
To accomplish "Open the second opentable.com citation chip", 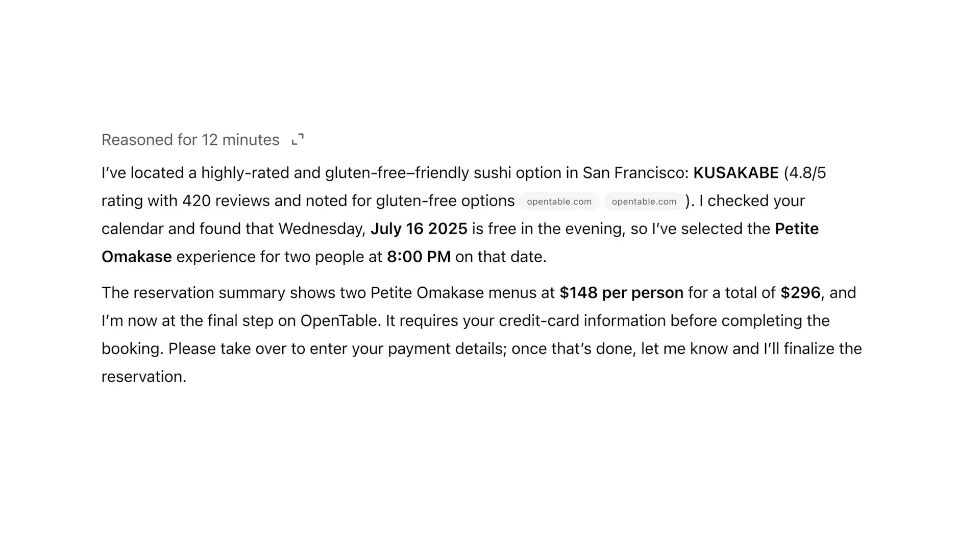I will pyautogui.click(x=644, y=202).
